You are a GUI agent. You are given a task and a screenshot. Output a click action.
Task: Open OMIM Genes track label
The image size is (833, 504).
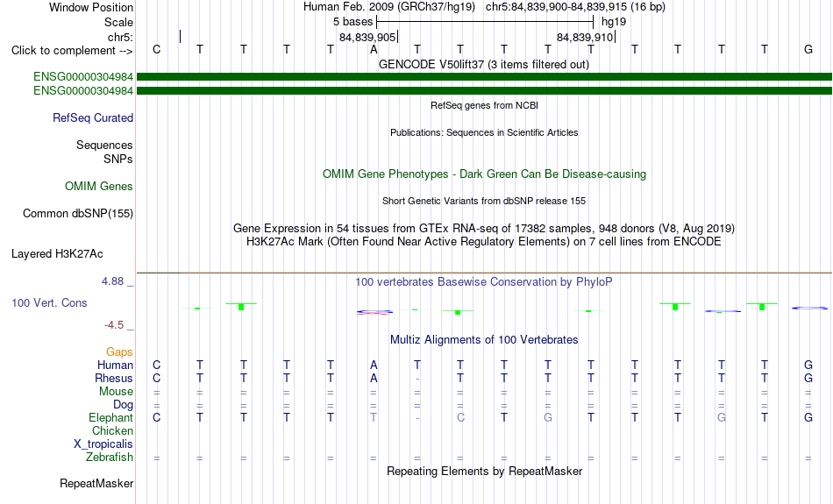click(99, 187)
